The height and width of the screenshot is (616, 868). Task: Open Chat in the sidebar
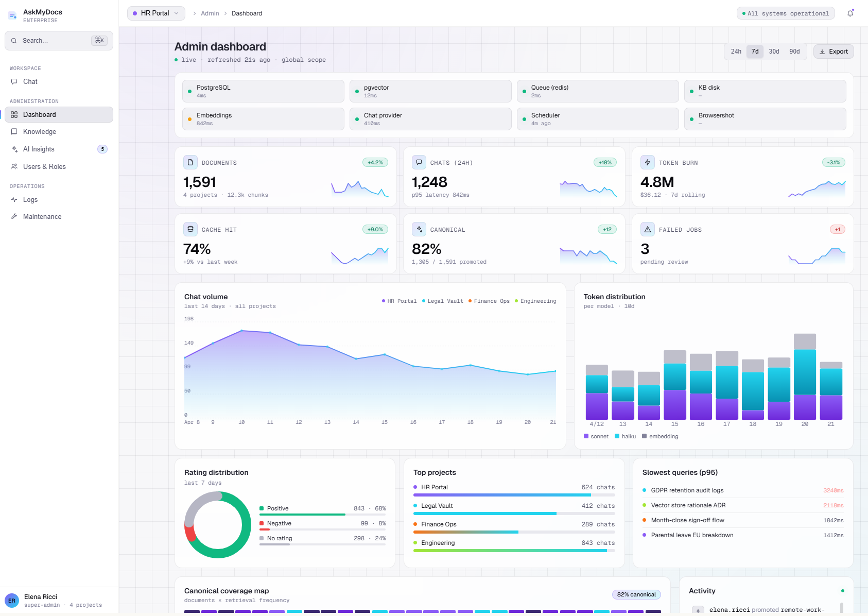click(x=59, y=81)
